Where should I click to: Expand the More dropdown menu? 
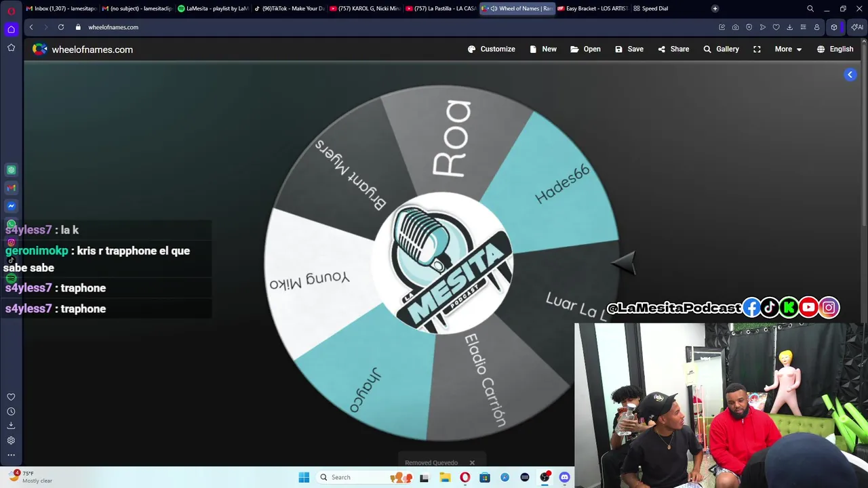[x=788, y=49]
